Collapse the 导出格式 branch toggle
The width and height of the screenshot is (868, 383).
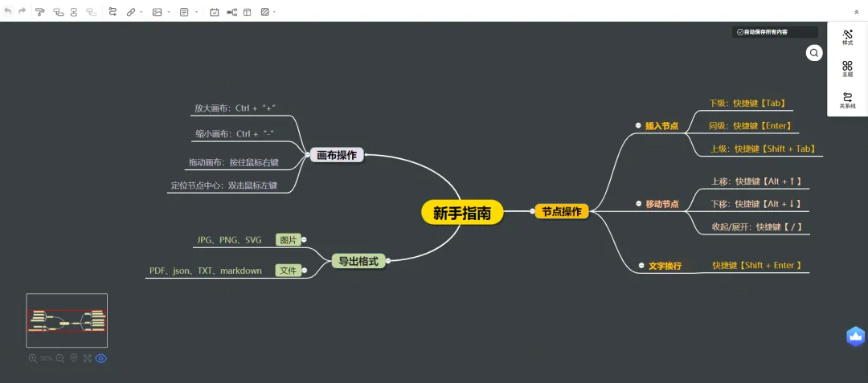[388, 261]
